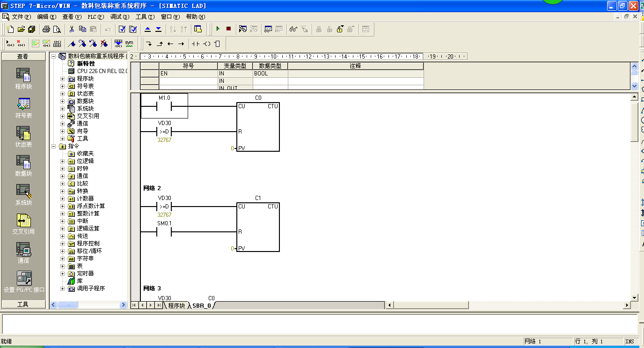Insert a coil instruction
The height and width of the screenshot is (348, 644).
[206, 44]
